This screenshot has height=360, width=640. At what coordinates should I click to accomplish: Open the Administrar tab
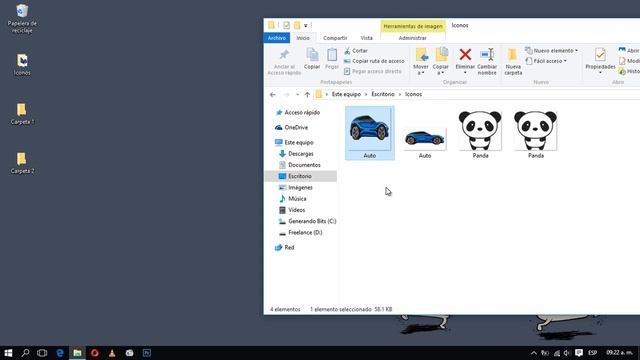point(413,38)
